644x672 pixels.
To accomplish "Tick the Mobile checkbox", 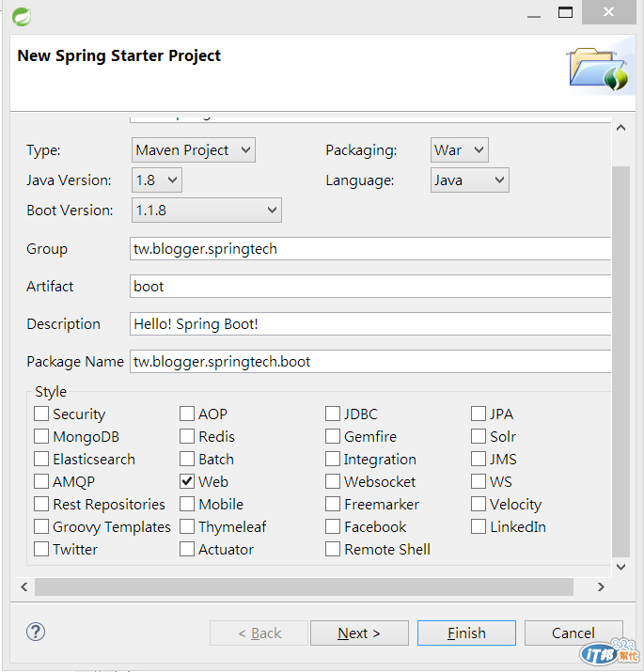I will (x=187, y=504).
